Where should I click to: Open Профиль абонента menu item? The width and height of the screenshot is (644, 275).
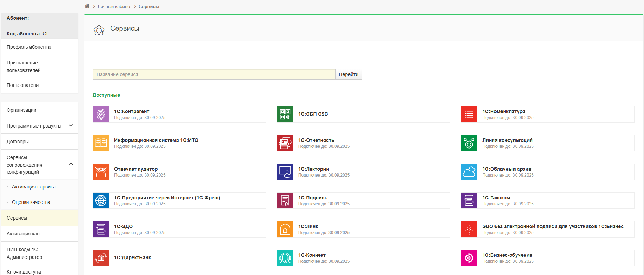40,47
